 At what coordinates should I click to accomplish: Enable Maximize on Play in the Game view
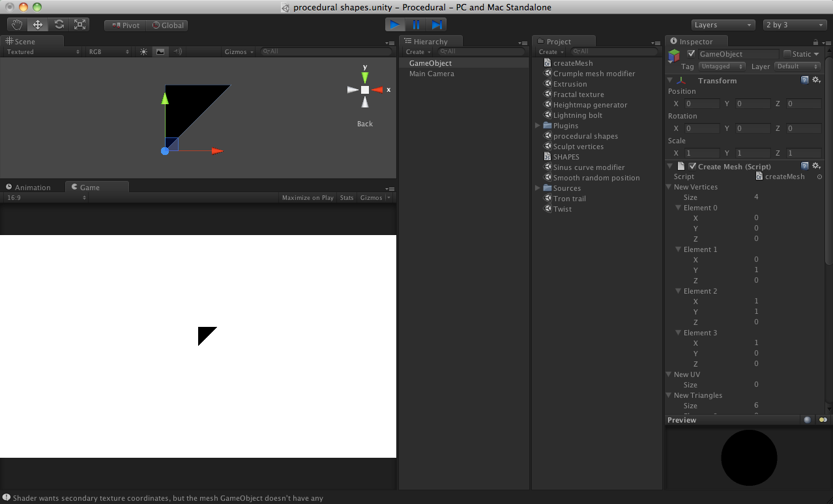307,197
